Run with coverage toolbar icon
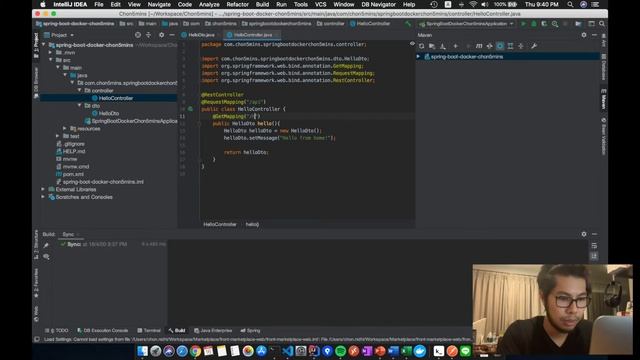Image resolution: width=640 pixels, height=360 pixels. [544, 24]
